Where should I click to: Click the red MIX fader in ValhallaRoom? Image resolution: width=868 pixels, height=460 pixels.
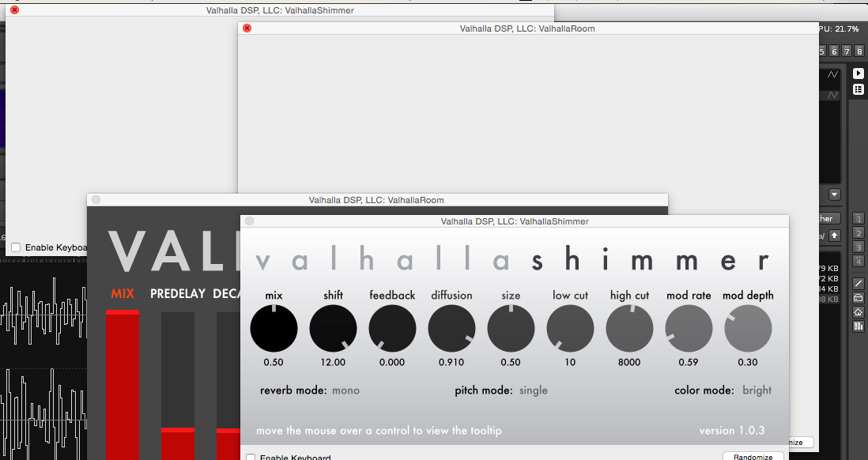pyautogui.click(x=123, y=385)
